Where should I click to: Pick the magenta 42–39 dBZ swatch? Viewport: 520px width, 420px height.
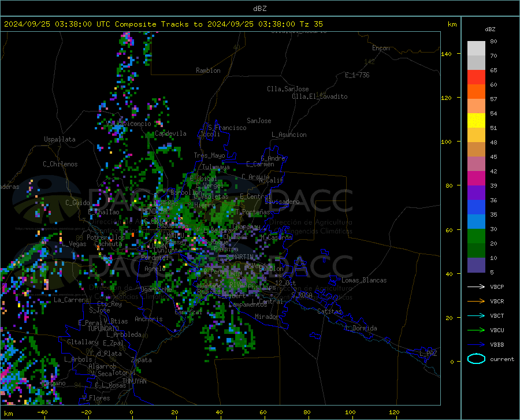(476, 179)
